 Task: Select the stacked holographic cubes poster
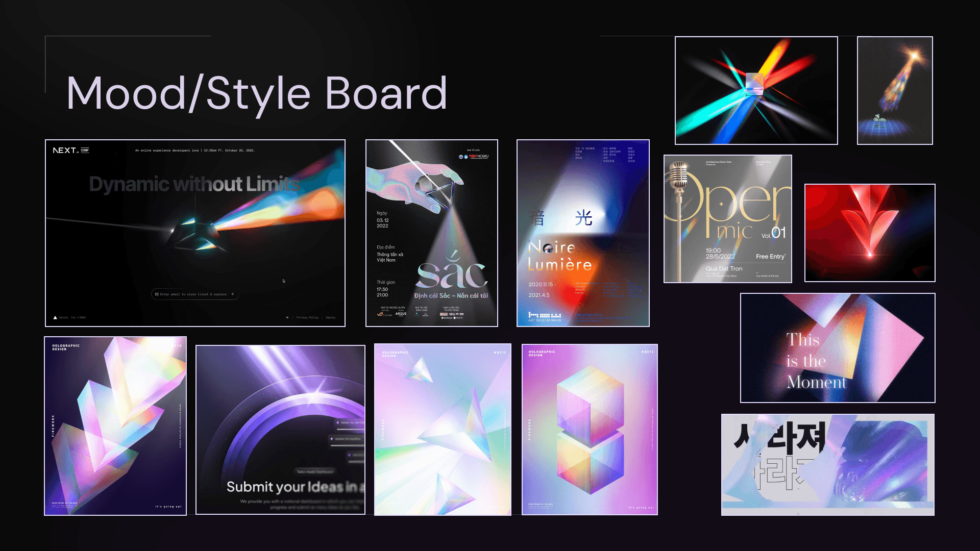pyautogui.click(x=590, y=430)
